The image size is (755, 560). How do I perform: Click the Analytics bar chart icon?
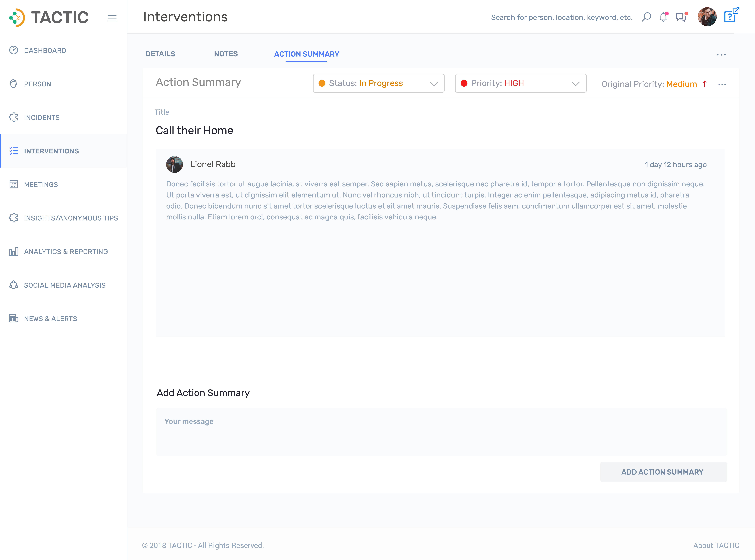14,252
